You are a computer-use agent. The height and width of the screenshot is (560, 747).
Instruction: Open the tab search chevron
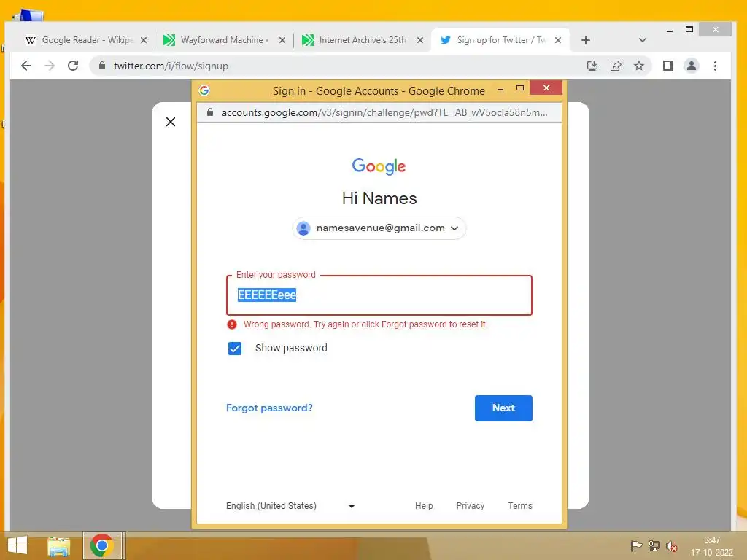[642, 41]
